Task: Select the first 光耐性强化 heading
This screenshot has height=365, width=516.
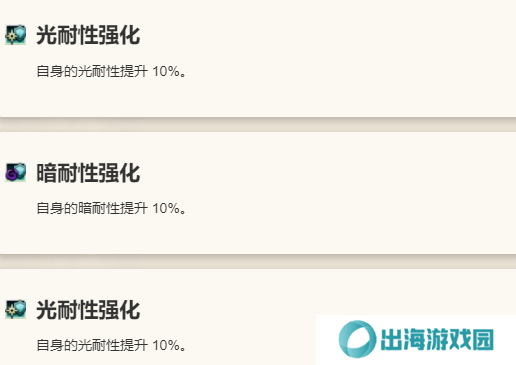Action: [x=88, y=35]
